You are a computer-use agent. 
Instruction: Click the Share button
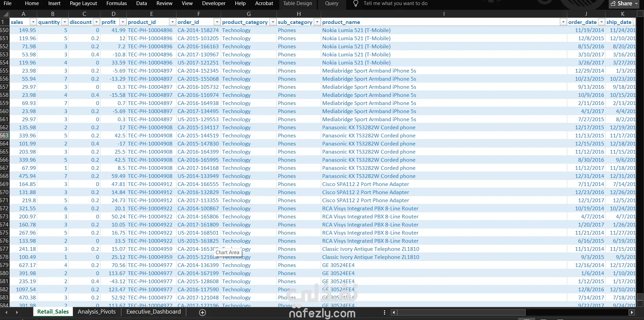click(624, 4)
